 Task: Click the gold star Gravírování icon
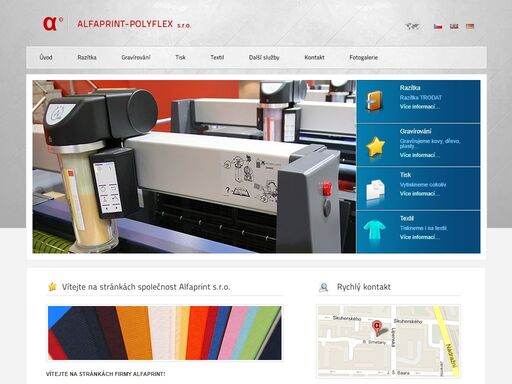point(375,146)
